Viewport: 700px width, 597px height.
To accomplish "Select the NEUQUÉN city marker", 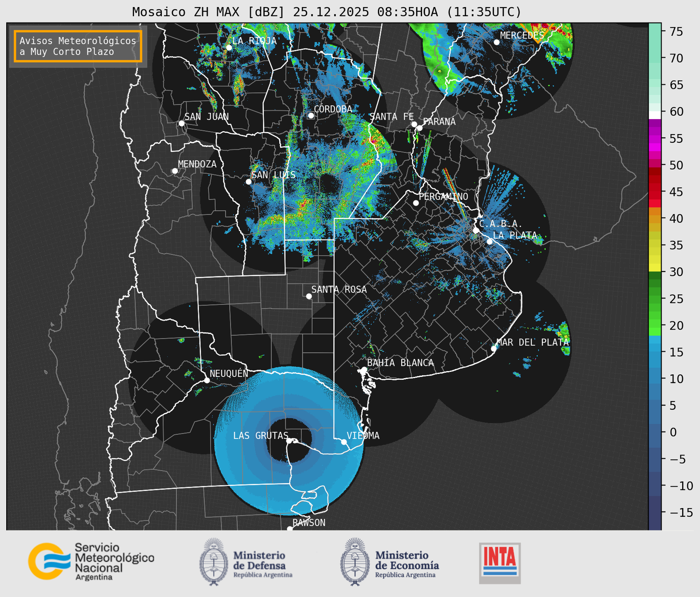I will 207,380.
